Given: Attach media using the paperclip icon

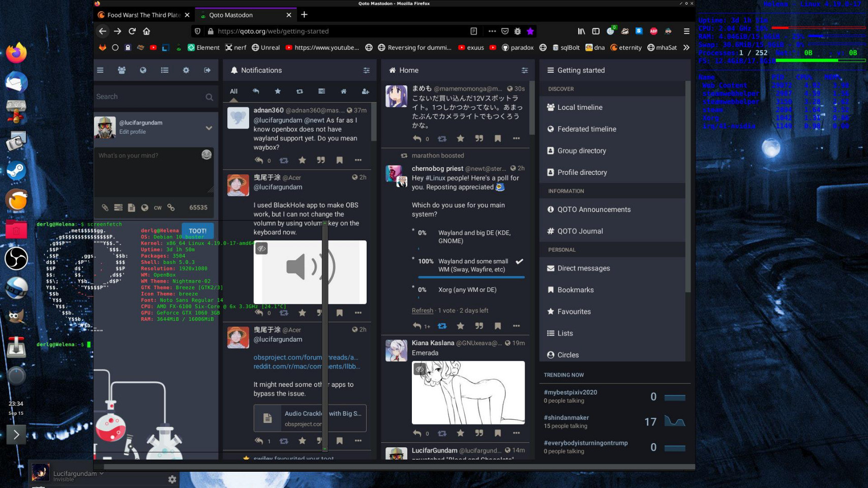Looking at the screenshot, I should 105,207.
